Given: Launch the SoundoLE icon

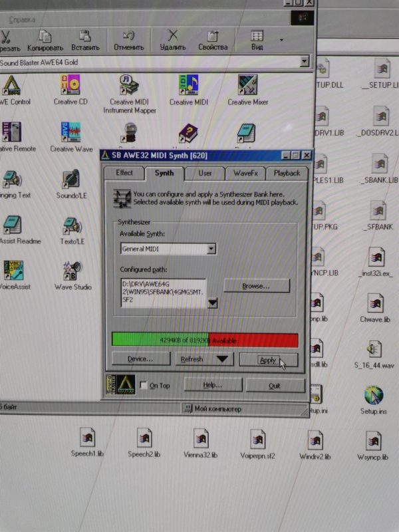Looking at the screenshot, I should [71, 179].
